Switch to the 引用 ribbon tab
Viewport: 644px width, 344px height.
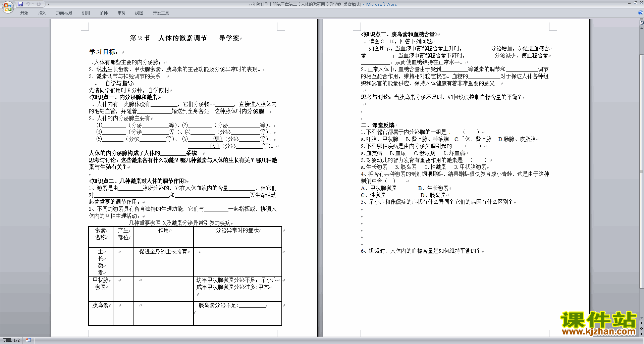tap(86, 13)
